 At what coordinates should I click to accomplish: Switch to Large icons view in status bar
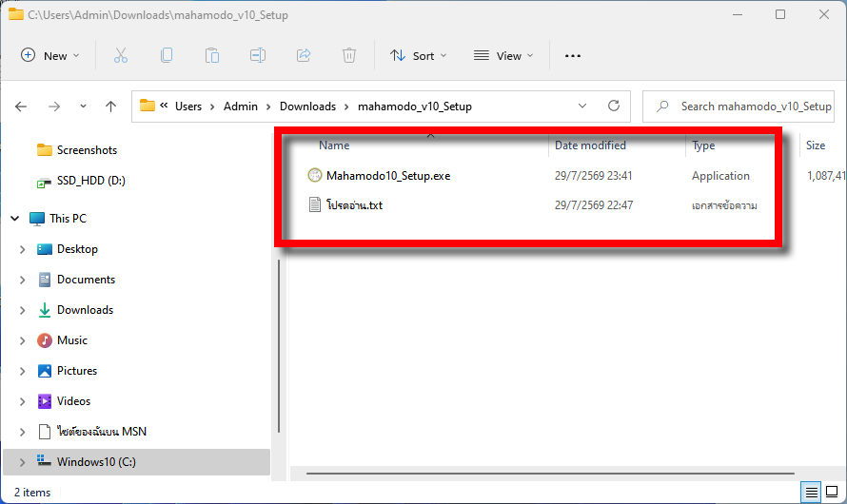[832, 493]
